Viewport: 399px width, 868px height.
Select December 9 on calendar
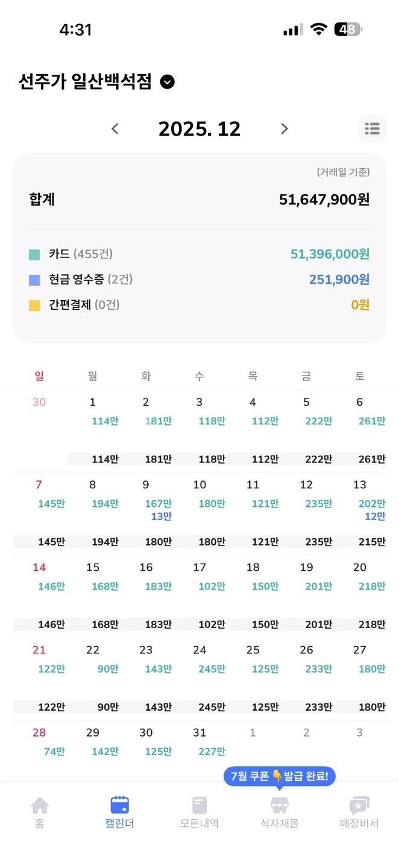(x=146, y=513)
